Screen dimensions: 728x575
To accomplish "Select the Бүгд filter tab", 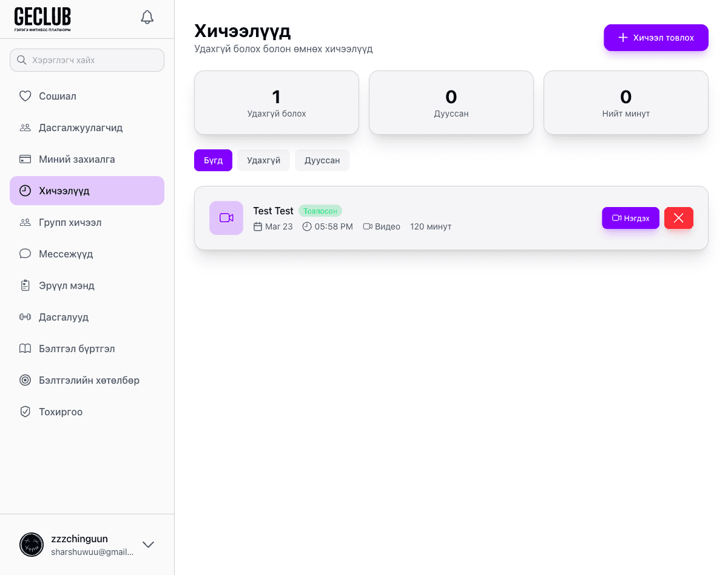I will coord(213,160).
